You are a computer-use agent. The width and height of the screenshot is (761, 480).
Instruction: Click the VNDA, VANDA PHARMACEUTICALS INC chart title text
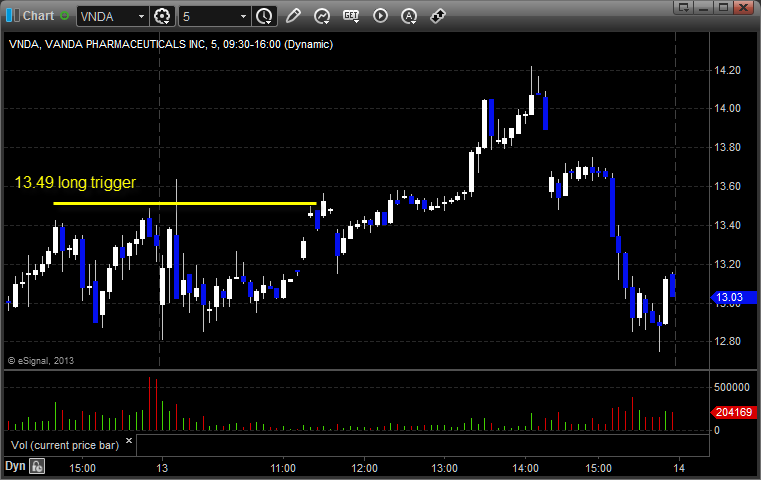(x=171, y=44)
